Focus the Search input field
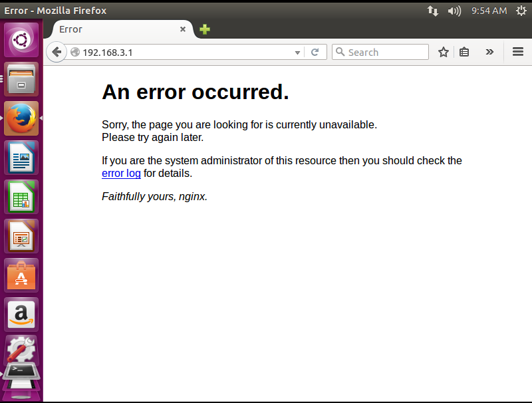Screen dimensions: 532x403 click(x=386, y=53)
